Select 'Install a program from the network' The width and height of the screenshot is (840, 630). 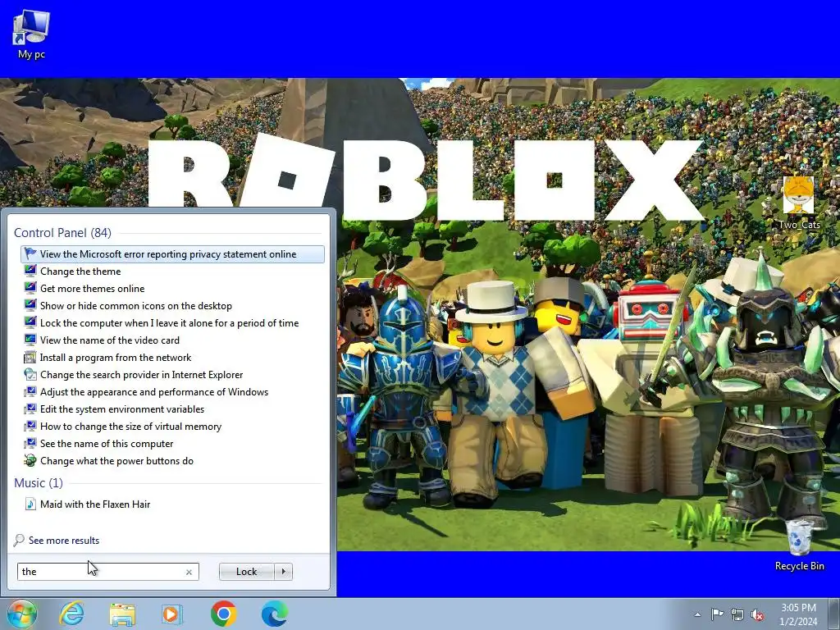click(116, 358)
